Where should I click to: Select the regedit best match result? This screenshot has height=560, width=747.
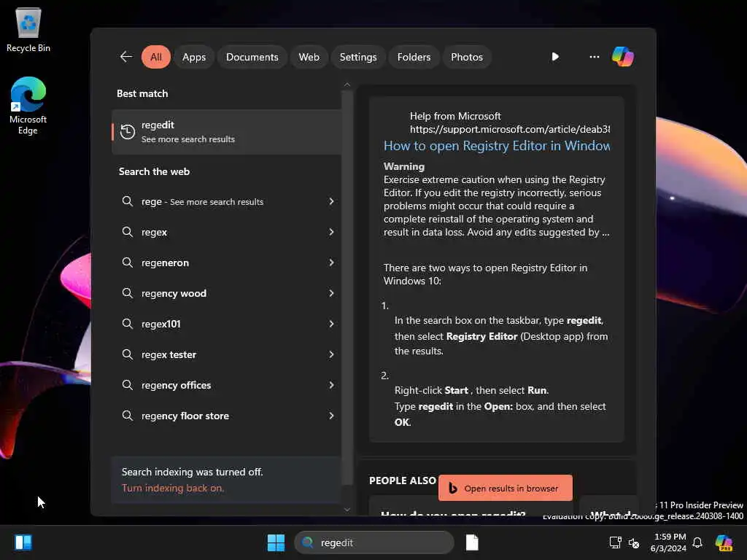pos(226,132)
